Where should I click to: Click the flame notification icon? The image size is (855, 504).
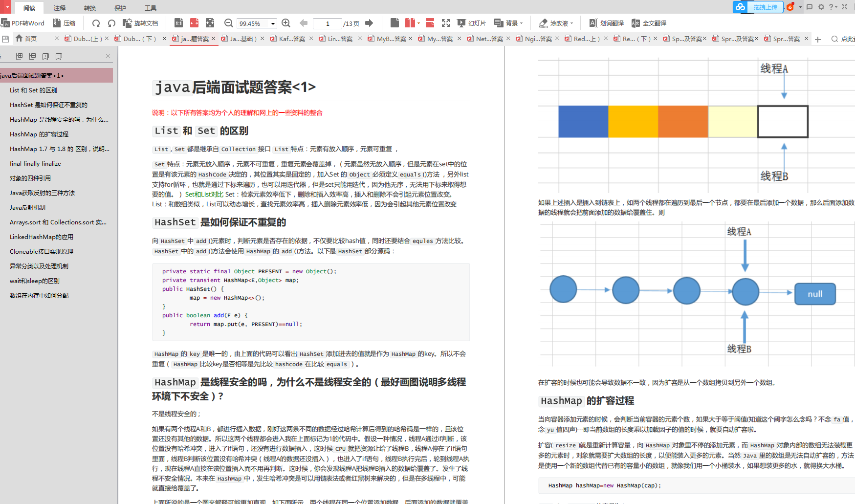(790, 7)
